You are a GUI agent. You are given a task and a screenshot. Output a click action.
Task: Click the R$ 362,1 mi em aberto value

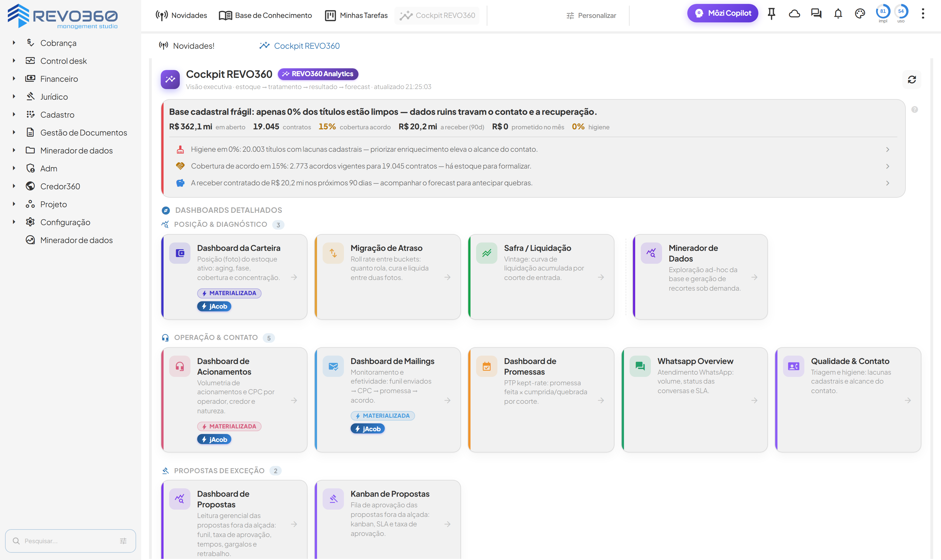click(x=191, y=127)
